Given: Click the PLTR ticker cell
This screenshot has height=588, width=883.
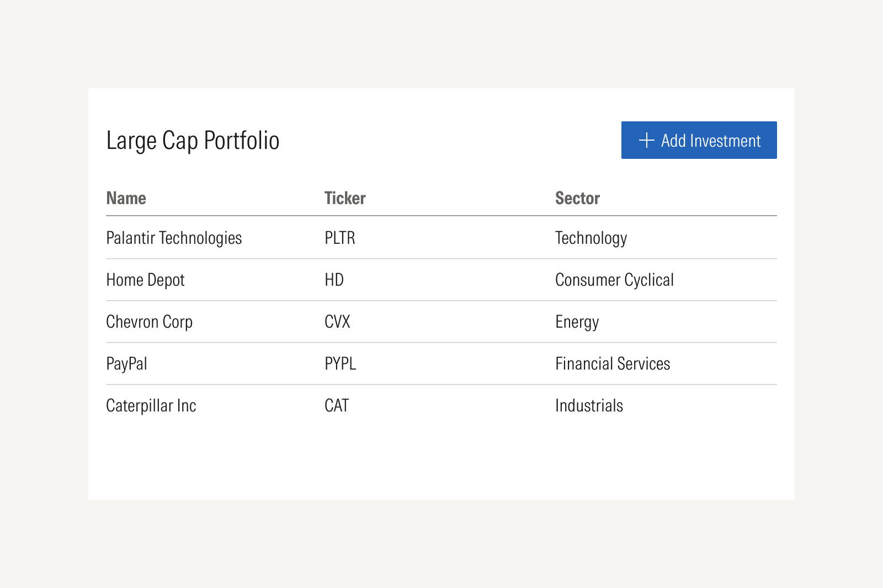Looking at the screenshot, I should coord(340,238).
